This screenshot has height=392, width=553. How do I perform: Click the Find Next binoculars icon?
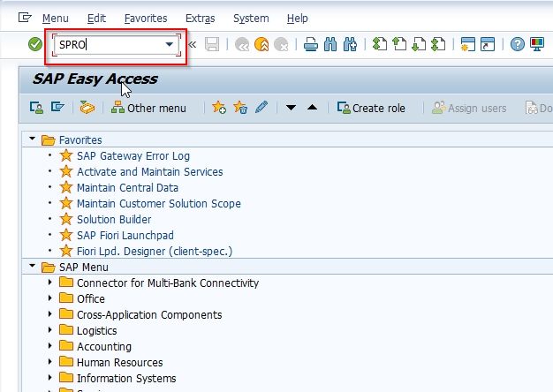point(350,44)
